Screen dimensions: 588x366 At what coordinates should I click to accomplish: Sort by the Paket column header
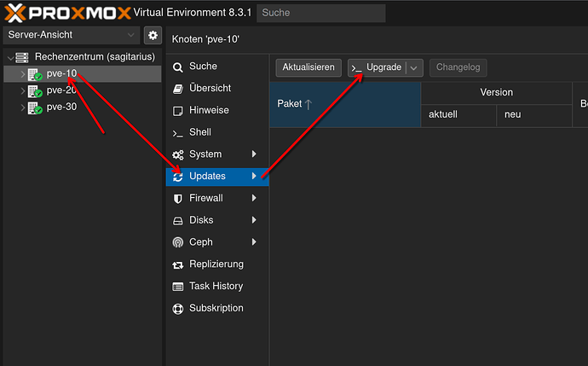pyautogui.click(x=345, y=104)
